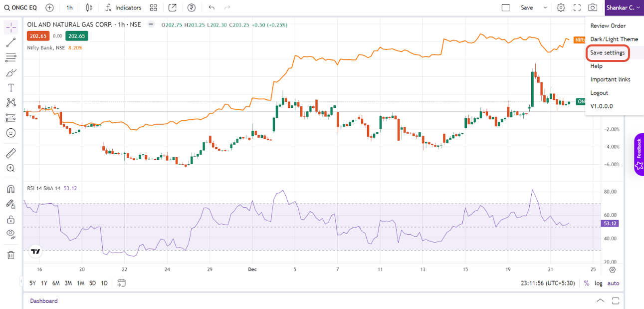
Task: Open the go to date calendar icon
Action: pyautogui.click(x=121, y=283)
